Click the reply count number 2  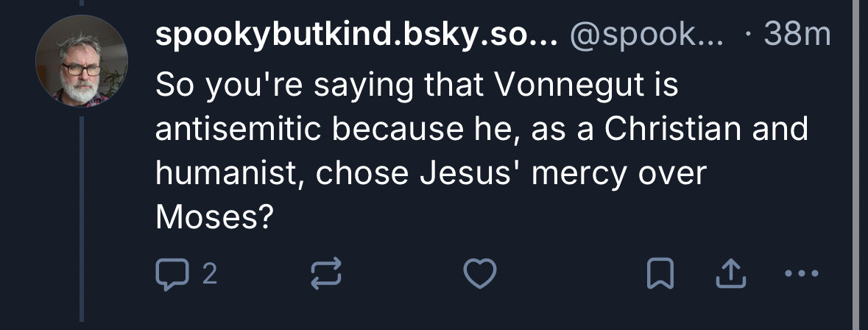pos(209,275)
